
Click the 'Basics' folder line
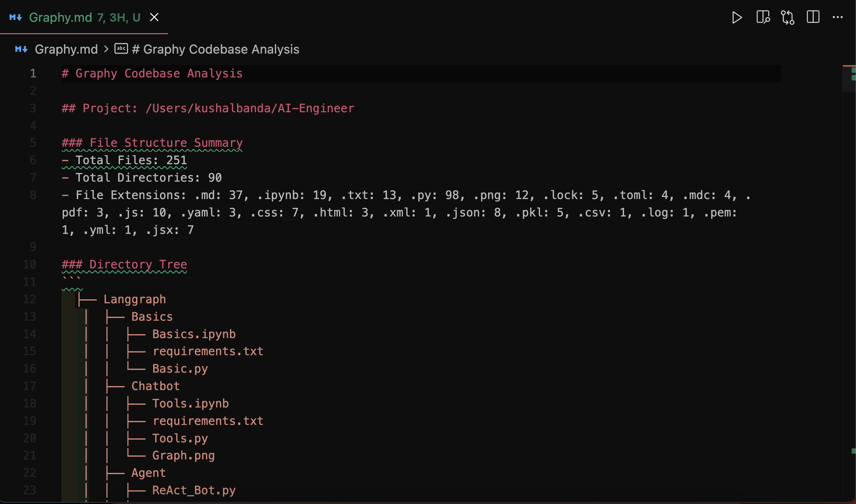152,317
